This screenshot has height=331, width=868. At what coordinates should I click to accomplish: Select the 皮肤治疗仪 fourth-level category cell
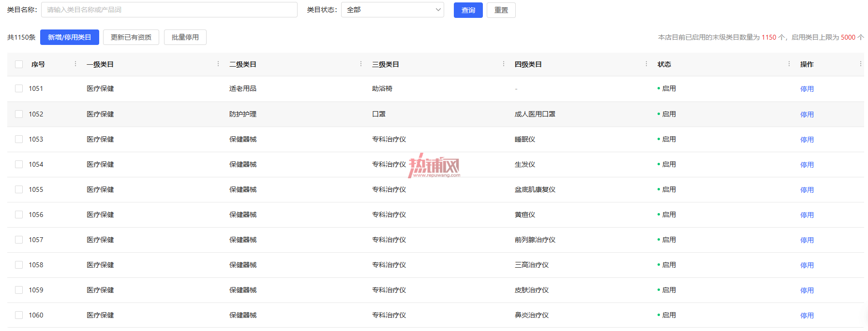(x=532, y=290)
